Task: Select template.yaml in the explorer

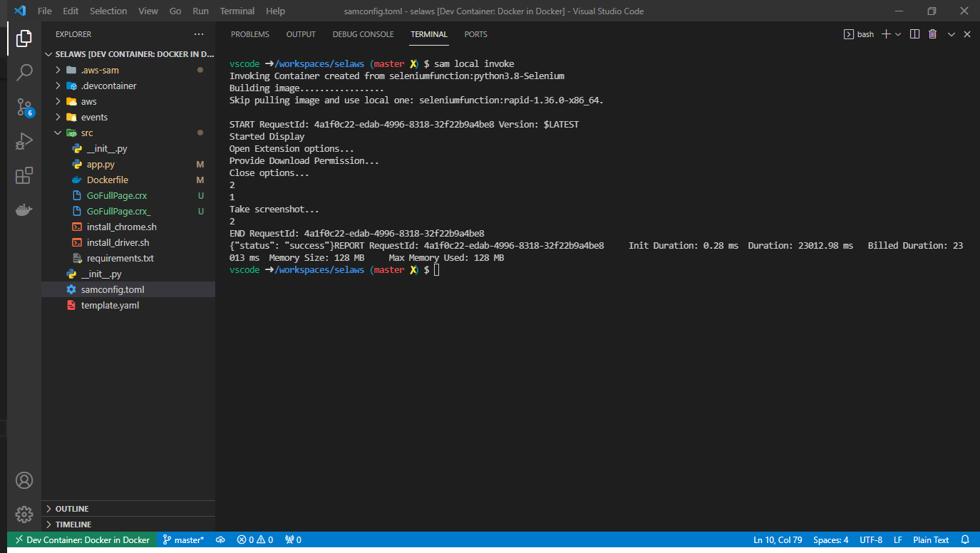Action: coord(108,305)
